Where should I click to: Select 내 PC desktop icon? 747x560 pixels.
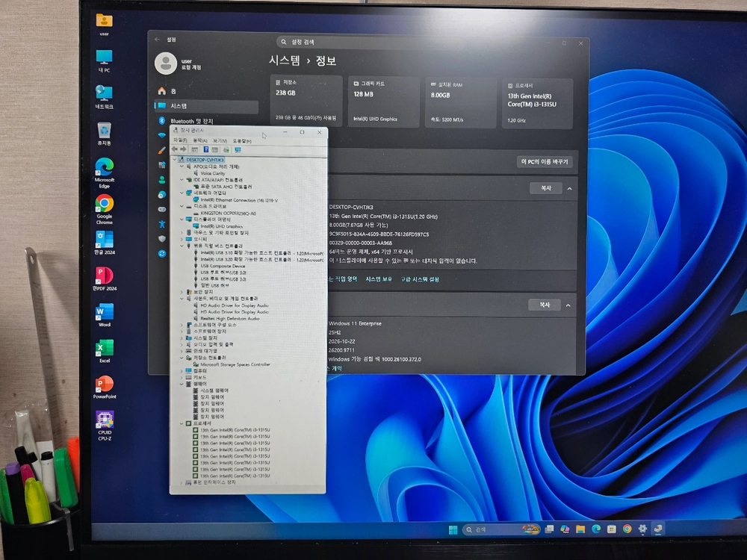(x=105, y=61)
